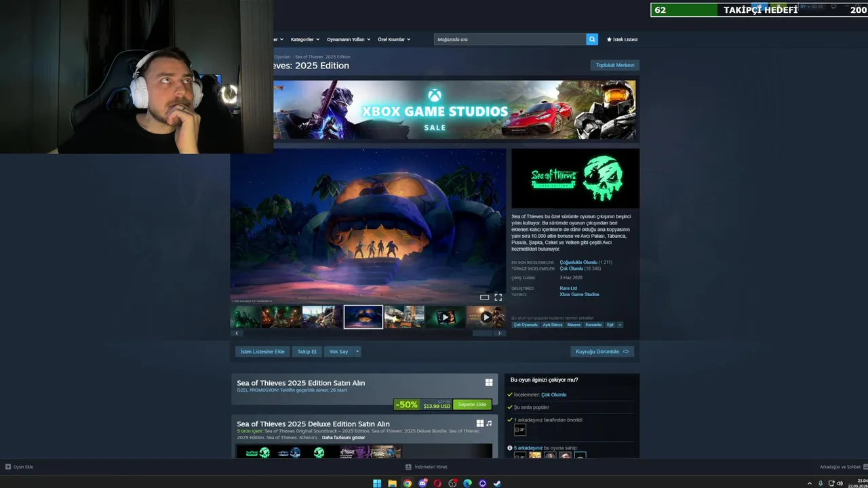Click the Korsanlar tag
Image resolution: width=868 pixels, height=488 pixels.
pos(594,325)
